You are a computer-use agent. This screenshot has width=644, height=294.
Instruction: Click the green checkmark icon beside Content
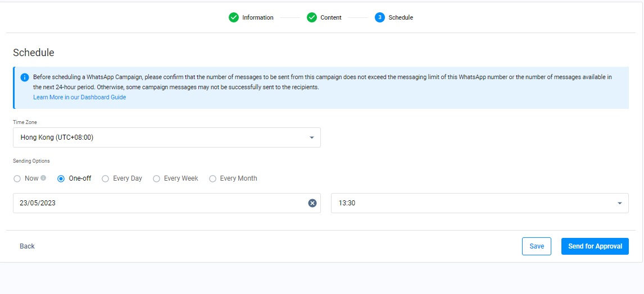point(312,17)
